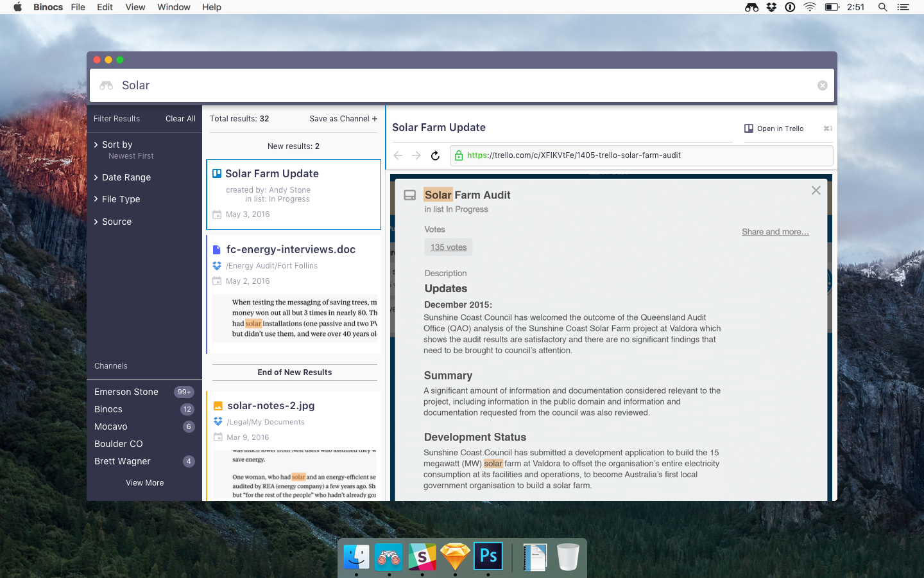Open the document stack in the dock
This screenshot has height=578, width=924.
pos(535,557)
